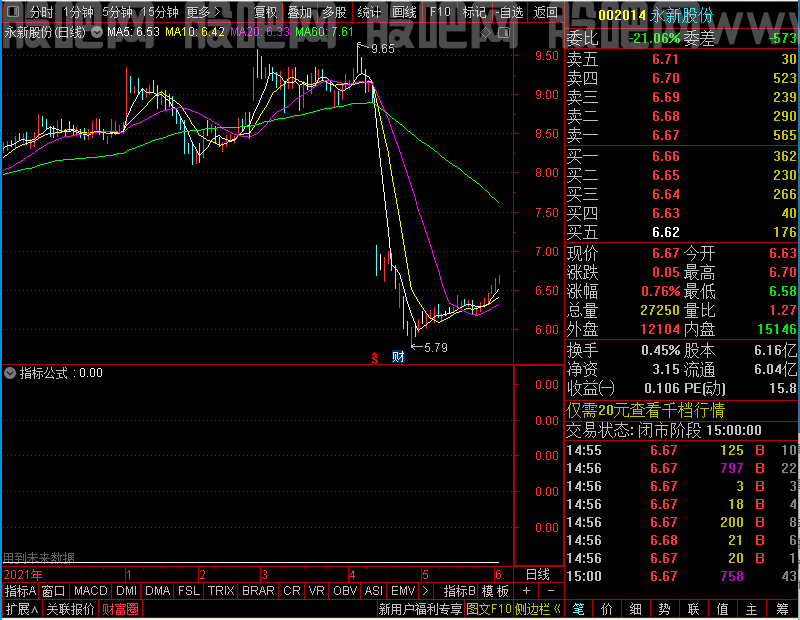Open F10 company info
The height and width of the screenshot is (620, 800).
click(x=440, y=12)
